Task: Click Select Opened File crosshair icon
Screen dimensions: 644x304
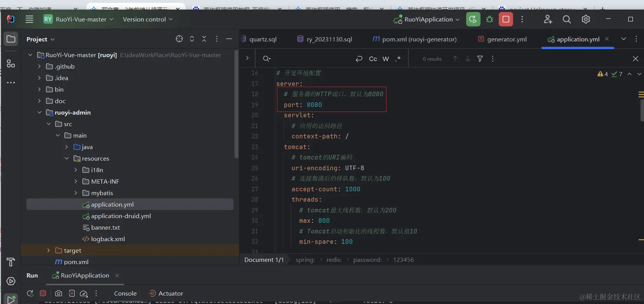Action: [179, 39]
